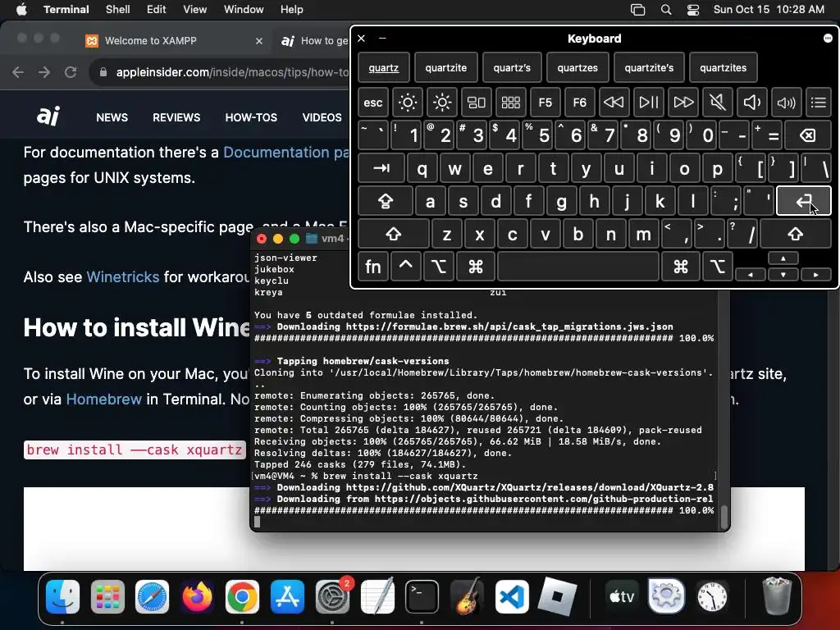Open the Apple menu
Viewport: 840px width, 630px height.
[21, 10]
